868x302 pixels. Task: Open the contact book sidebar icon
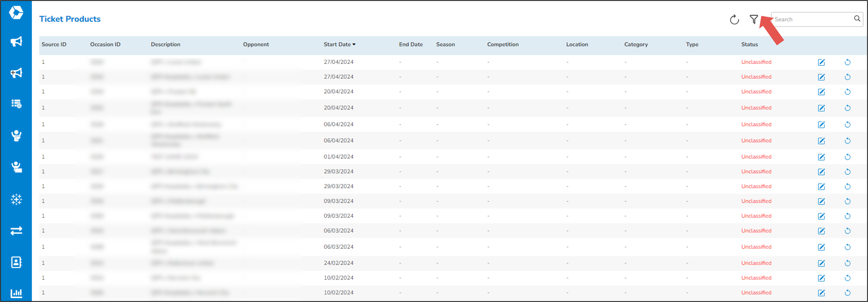point(16,262)
